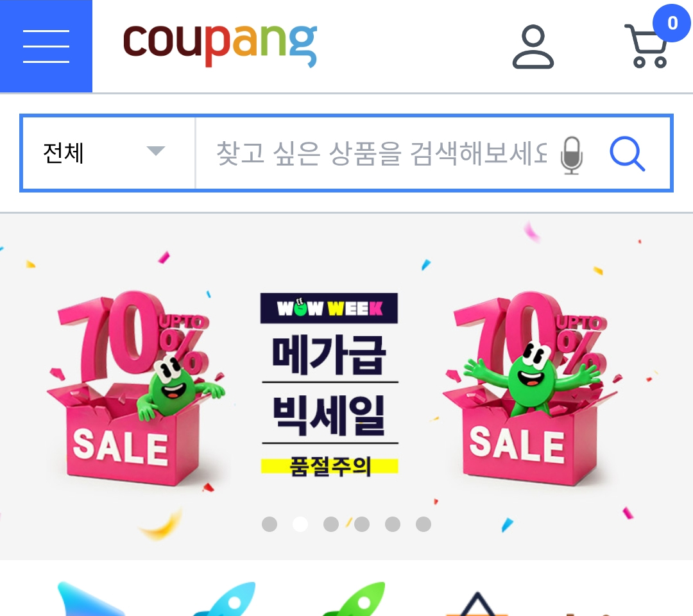Jump to last banner slide dot
The height and width of the screenshot is (616, 693).
point(424,524)
